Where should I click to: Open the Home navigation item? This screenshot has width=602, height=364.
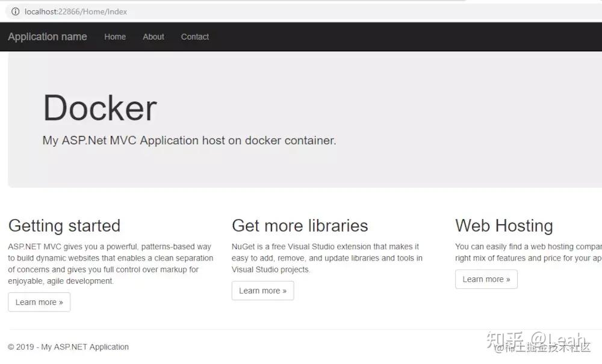(x=115, y=37)
